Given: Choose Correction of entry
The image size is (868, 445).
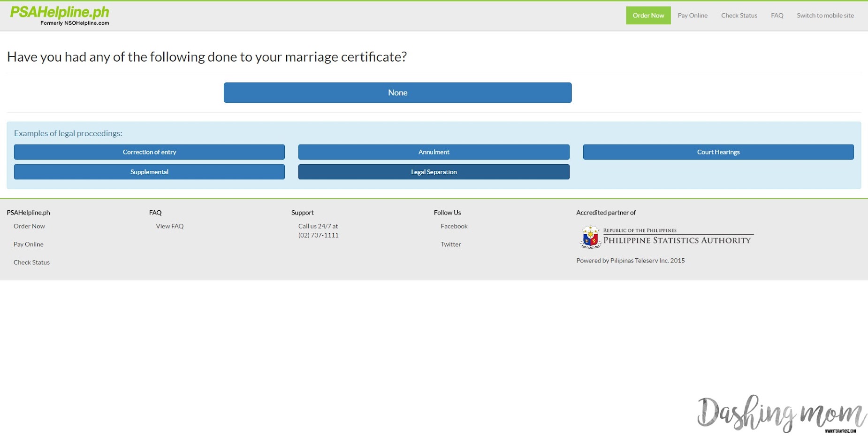Looking at the screenshot, I should (x=149, y=152).
